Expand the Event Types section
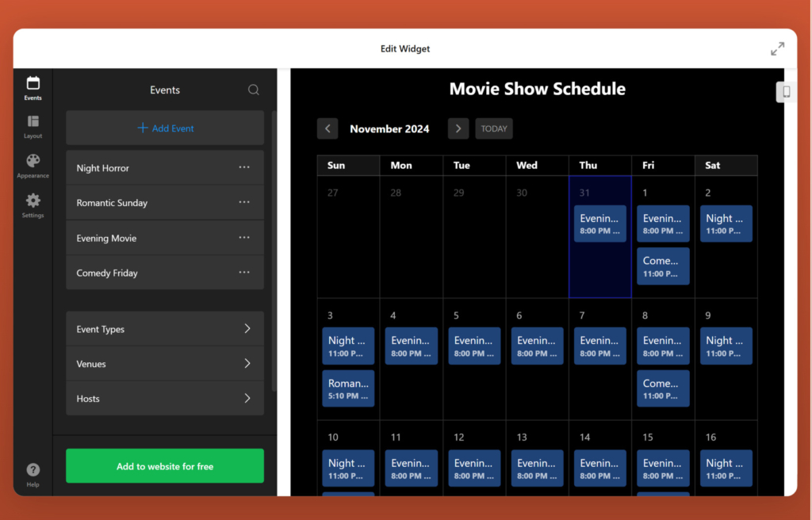Viewport: 812px width, 520px height. click(x=164, y=329)
